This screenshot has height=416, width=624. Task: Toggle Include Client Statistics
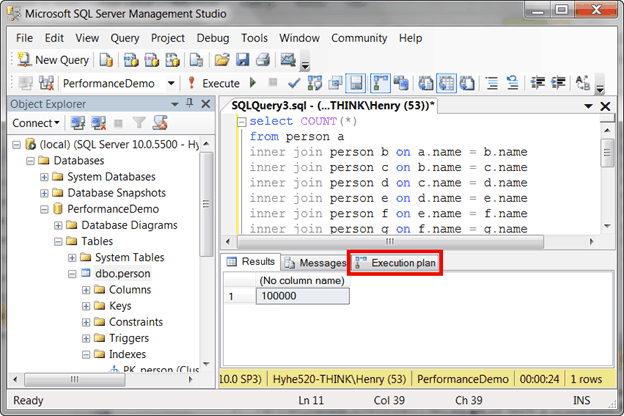click(x=401, y=83)
